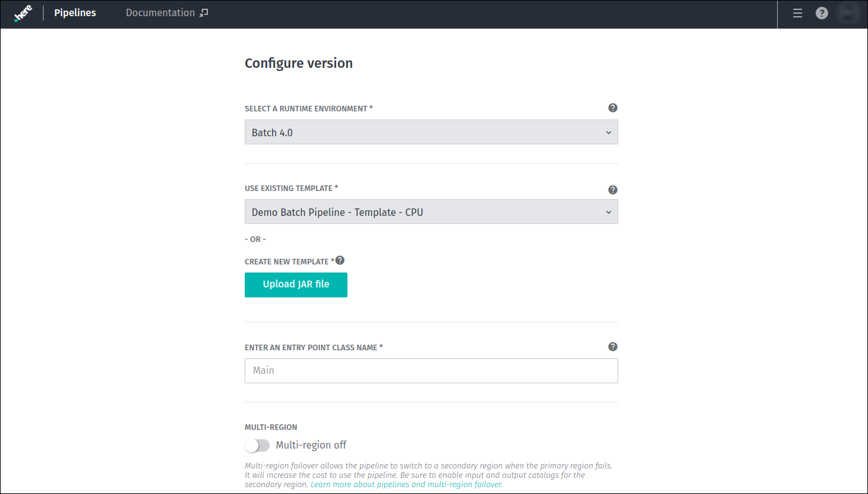Screen dimensions: 868x494
Task: Focus the entry point class name input field
Action: (431, 370)
